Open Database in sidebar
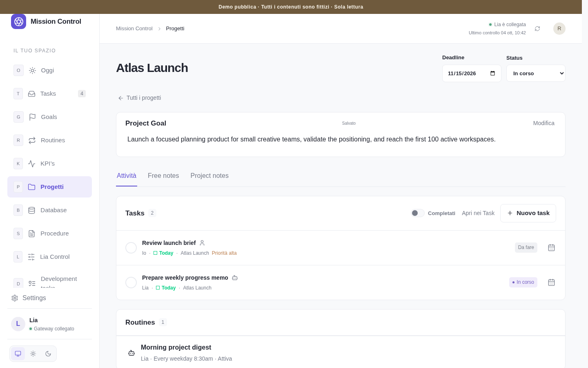Image resolution: width=588 pixels, height=368 pixels. point(49,210)
